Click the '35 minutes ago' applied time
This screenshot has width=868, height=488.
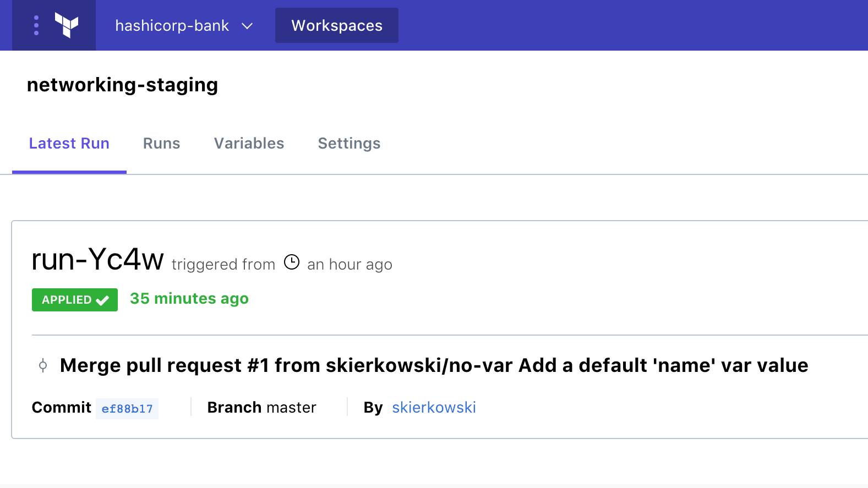(189, 299)
